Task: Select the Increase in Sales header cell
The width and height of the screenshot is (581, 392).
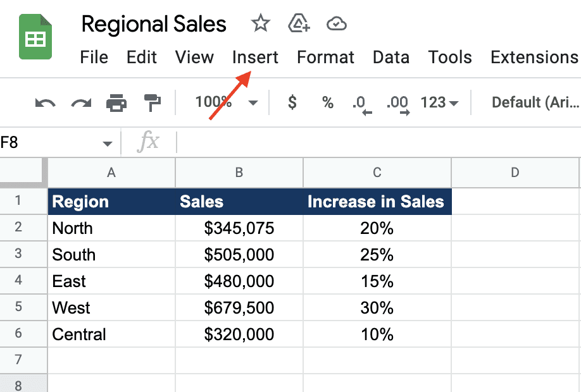Action: [377, 201]
